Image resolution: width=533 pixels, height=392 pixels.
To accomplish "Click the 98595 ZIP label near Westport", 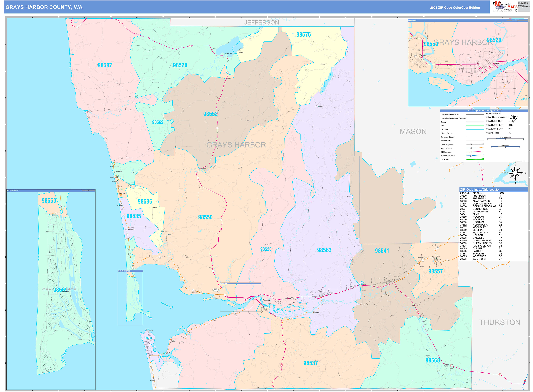I will pyautogui.click(x=148, y=338).
